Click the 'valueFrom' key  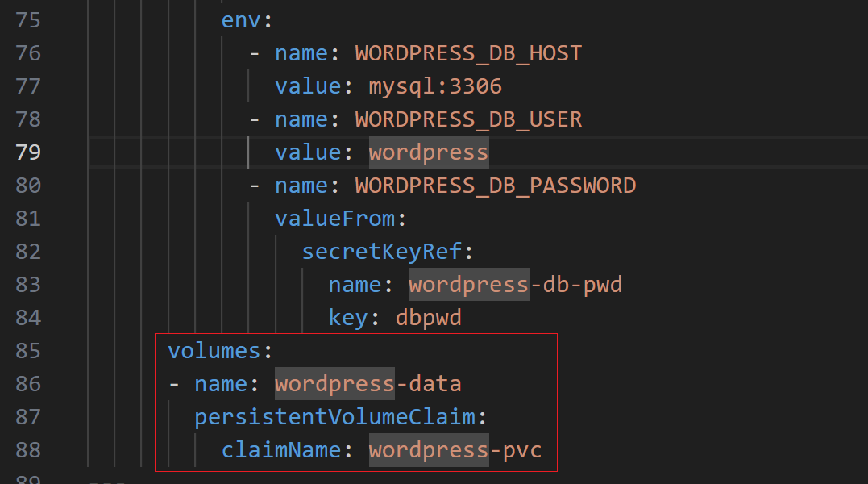(x=335, y=219)
